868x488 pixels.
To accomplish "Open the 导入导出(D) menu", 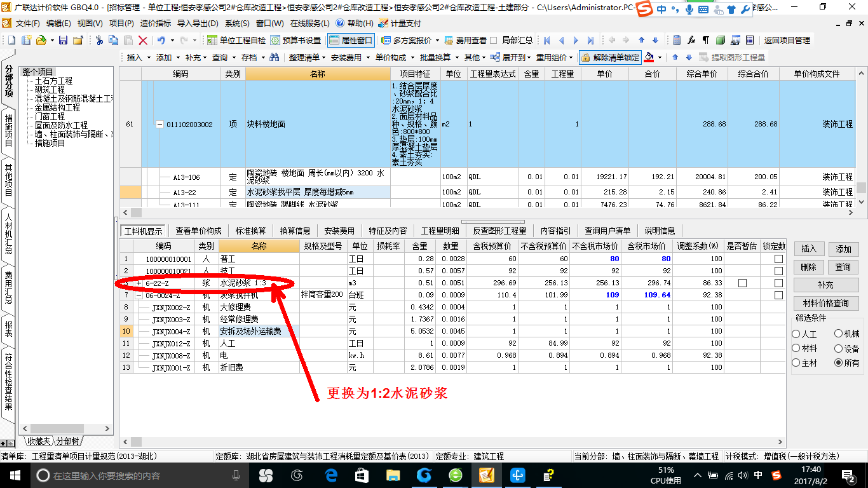I will coord(197,24).
